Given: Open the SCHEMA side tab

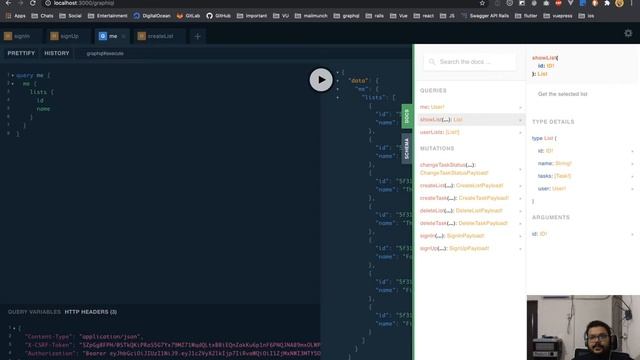Looking at the screenshot, I should [407, 148].
